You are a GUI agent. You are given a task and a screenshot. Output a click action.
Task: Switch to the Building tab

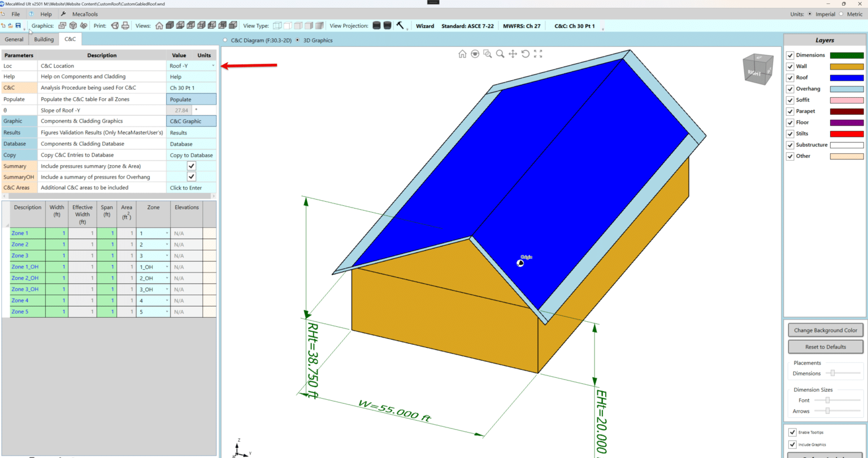coord(43,39)
